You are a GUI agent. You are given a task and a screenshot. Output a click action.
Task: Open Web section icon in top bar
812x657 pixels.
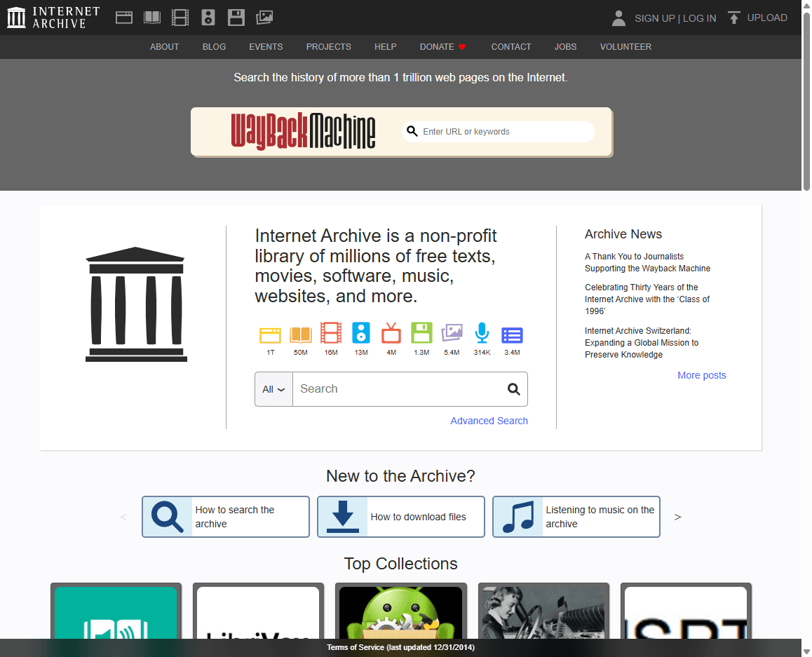point(124,18)
